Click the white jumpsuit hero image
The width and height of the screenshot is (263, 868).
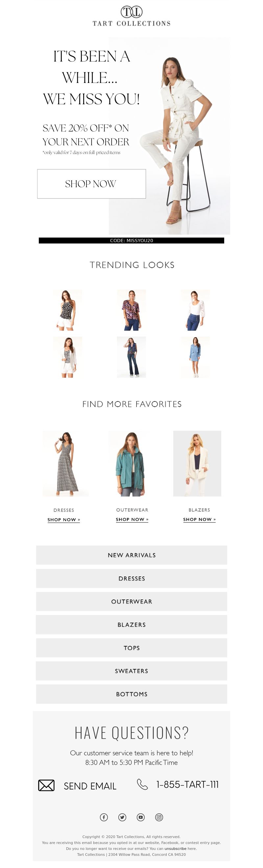[x=169, y=136]
